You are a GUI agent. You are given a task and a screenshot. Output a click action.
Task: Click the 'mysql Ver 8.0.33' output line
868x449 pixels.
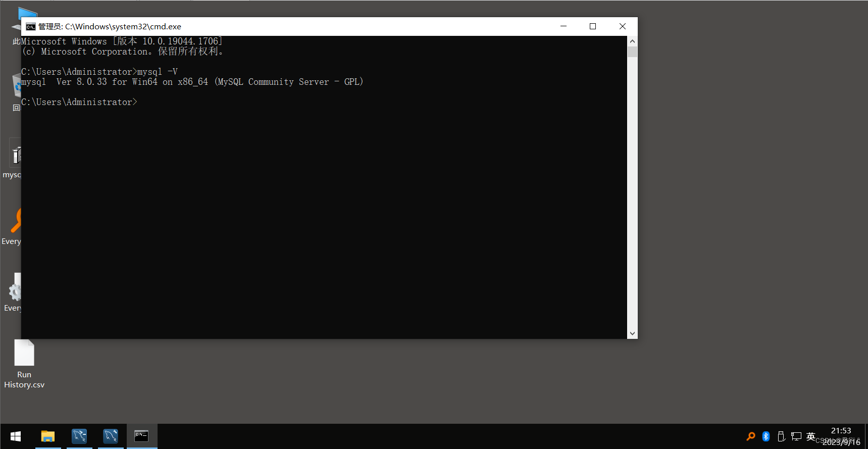[x=192, y=82]
